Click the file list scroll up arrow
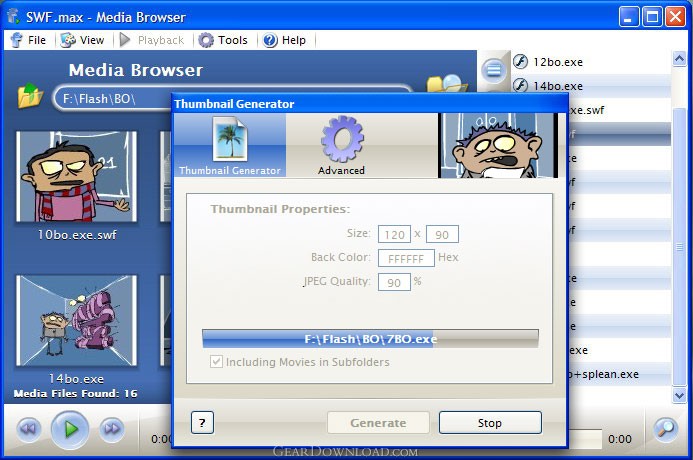Screen dimensions: 693x460 679,58
